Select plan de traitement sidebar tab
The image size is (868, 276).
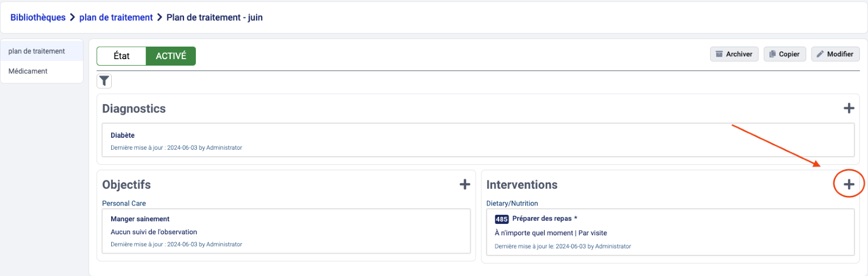tap(37, 51)
